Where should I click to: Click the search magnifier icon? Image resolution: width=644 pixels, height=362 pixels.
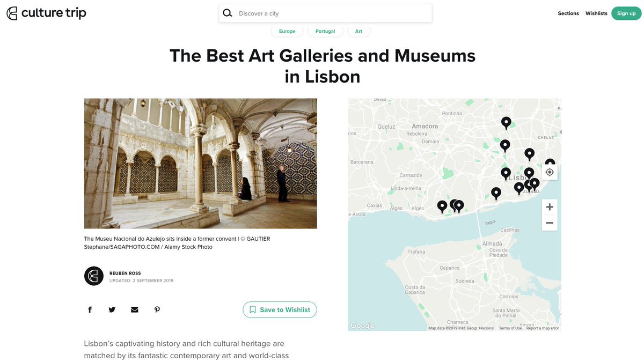click(x=228, y=12)
